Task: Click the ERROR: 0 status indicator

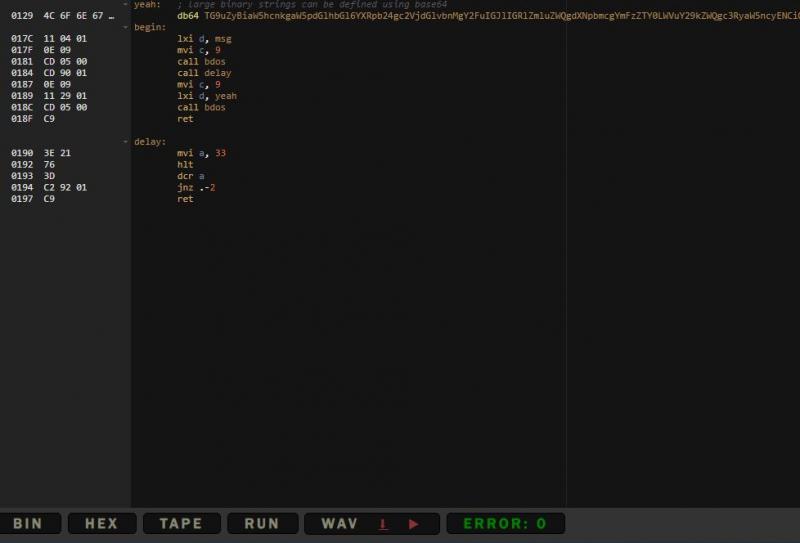Action: (x=505, y=524)
